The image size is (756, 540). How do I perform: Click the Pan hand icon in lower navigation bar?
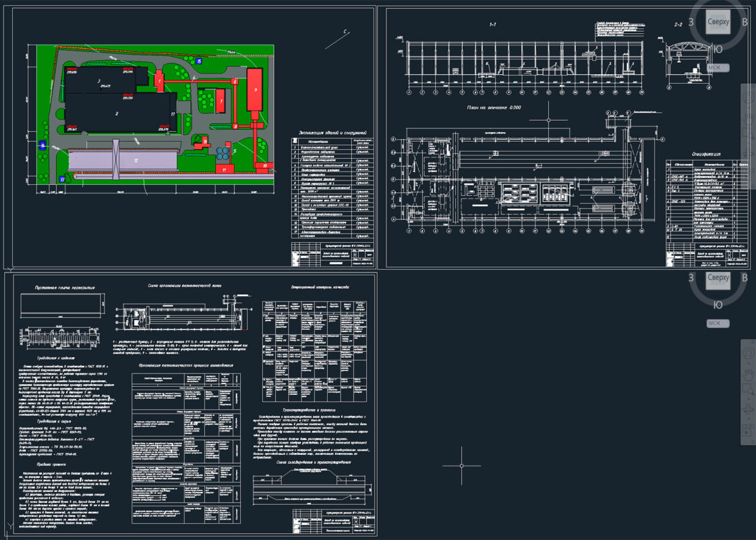click(x=747, y=373)
